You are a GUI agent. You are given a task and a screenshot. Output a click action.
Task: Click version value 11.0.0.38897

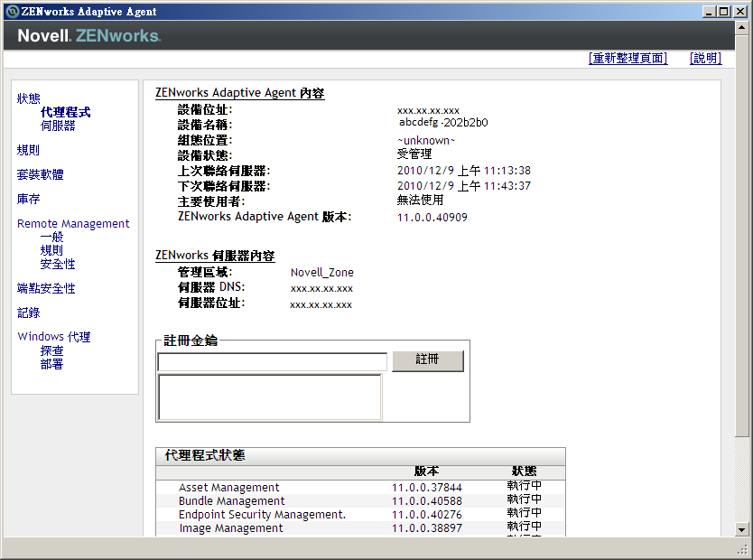click(427, 527)
